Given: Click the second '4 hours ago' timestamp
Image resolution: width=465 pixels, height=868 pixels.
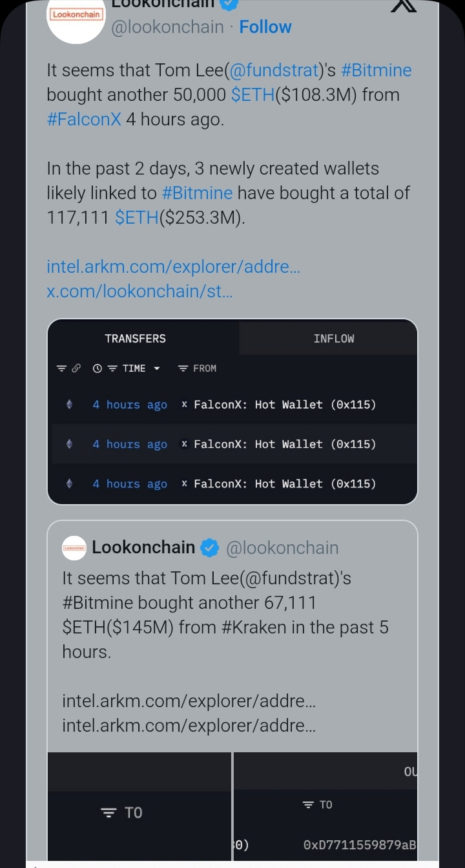Looking at the screenshot, I should click(x=129, y=445).
